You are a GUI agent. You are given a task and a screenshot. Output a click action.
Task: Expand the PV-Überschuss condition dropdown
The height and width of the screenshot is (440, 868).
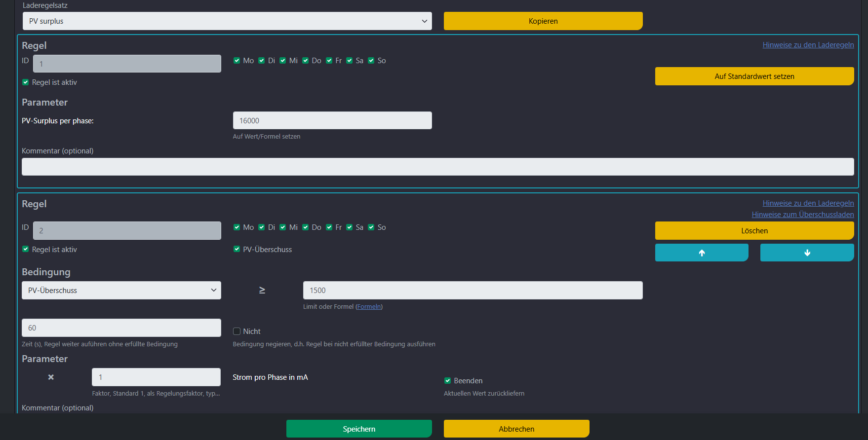[x=121, y=291]
